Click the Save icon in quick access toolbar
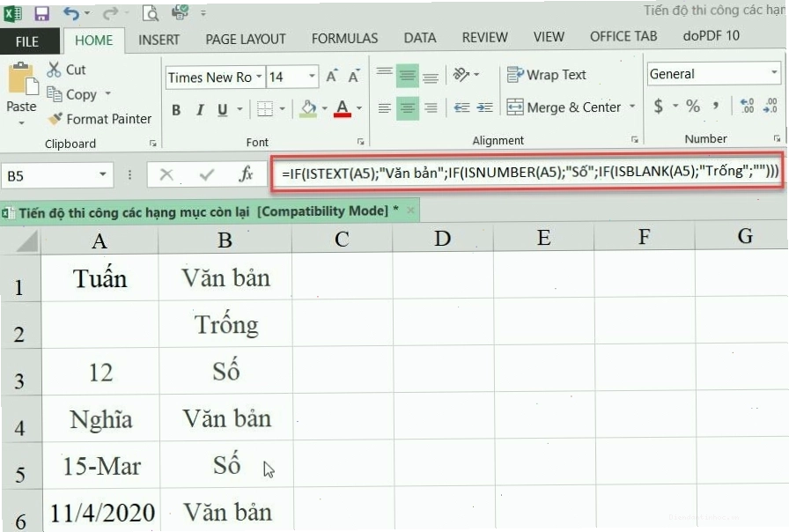The height and width of the screenshot is (532, 789). point(41,13)
